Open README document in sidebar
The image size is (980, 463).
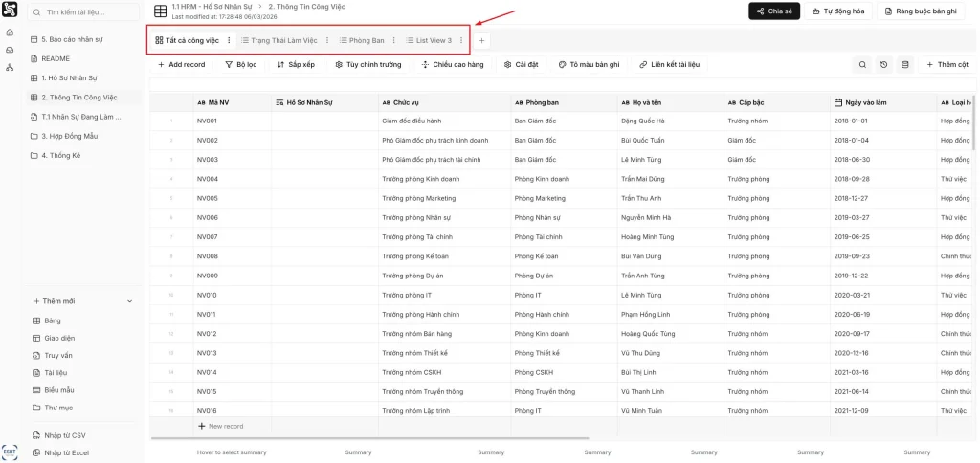coord(82,58)
